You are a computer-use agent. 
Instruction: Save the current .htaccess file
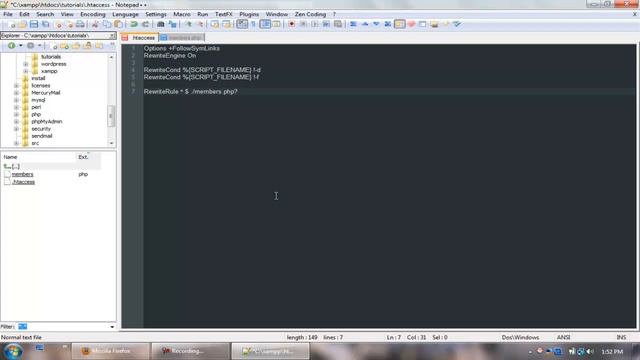point(34,24)
